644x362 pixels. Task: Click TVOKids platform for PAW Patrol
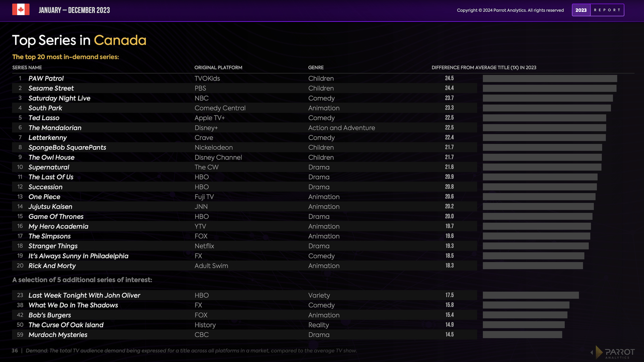[x=207, y=78]
